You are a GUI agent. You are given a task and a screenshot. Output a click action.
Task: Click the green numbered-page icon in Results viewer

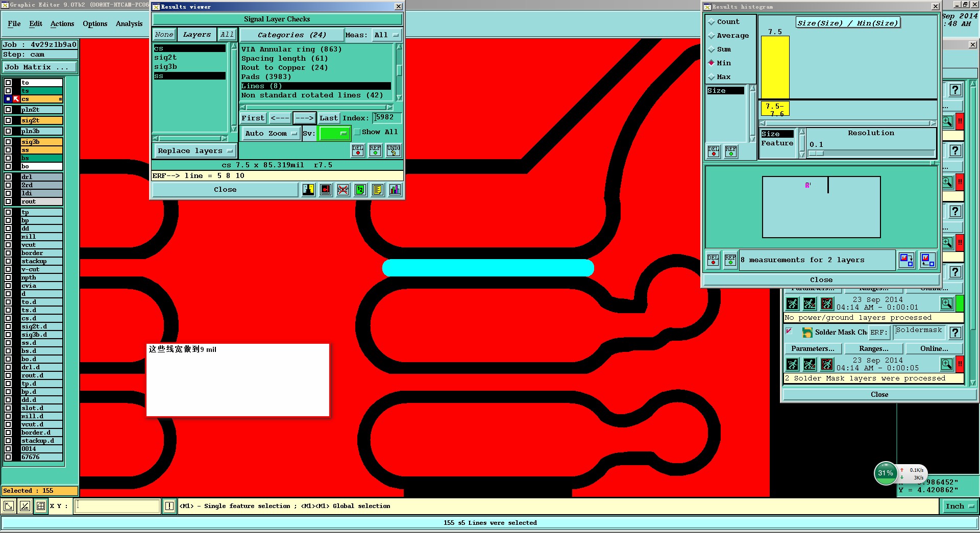click(360, 190)
